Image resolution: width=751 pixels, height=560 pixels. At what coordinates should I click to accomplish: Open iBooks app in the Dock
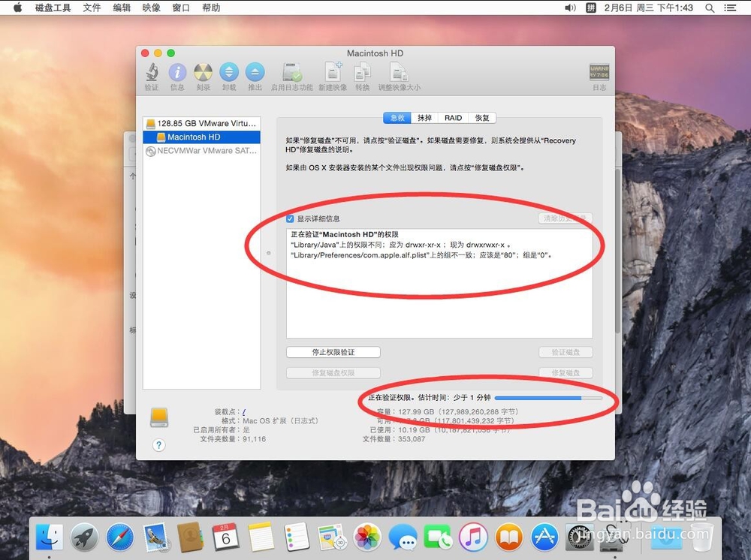tap(508, 537)
